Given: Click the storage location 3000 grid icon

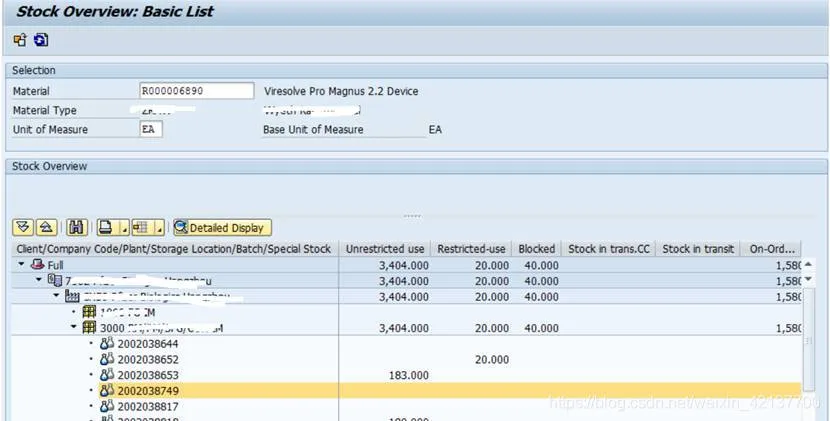Looking at the screenshot, I should click(x=89, y=328).
